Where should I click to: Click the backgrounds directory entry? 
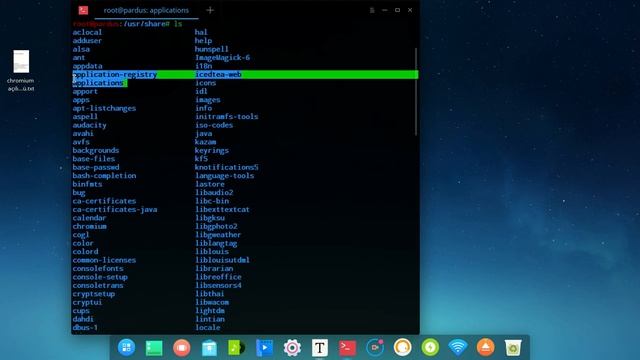[x=96, y=151]
